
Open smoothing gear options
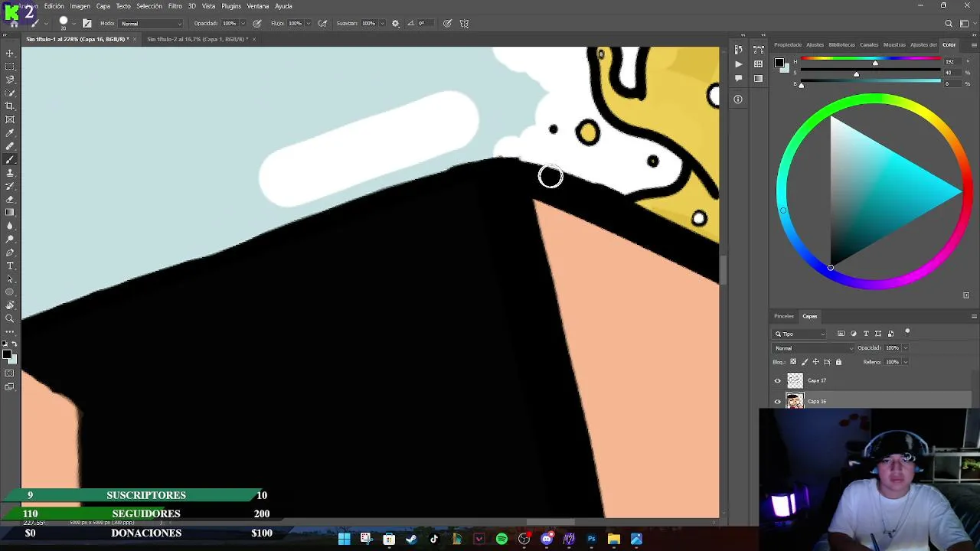pyautogui.click(x=395, y=24)
